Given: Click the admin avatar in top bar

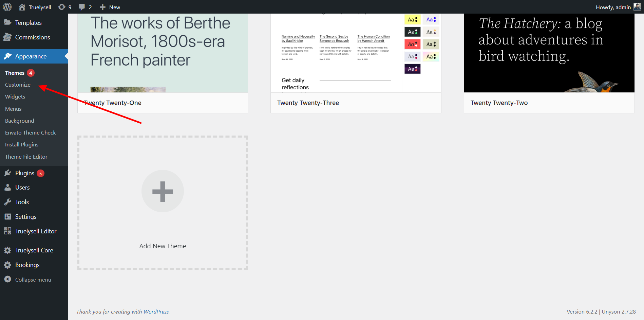Looking at the screenshot, I should tap(637, 7).
